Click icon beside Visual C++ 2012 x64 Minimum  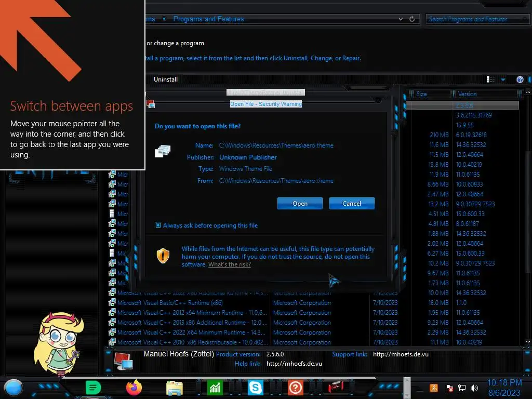point(112,312)
